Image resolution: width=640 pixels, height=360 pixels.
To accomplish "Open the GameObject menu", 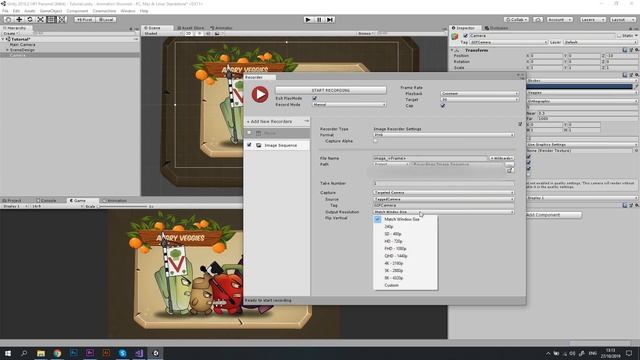I will (x=51, y=11).
